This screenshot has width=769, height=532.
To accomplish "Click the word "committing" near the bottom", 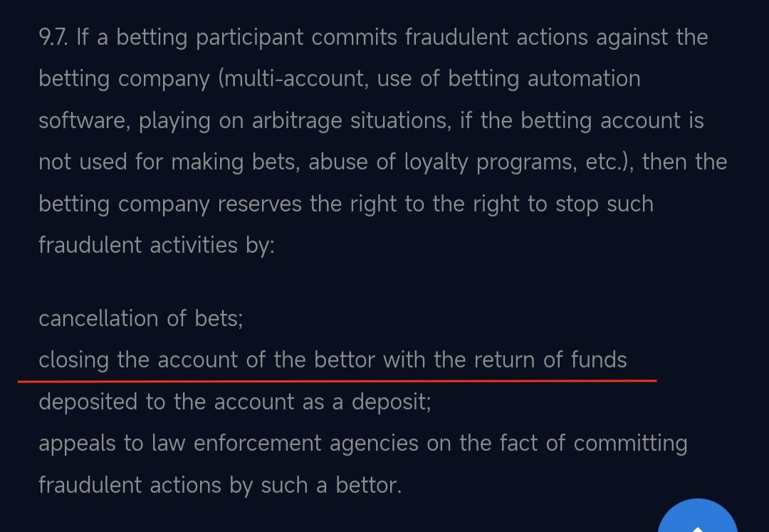I will pyautogui.click(x=630, y=444).
